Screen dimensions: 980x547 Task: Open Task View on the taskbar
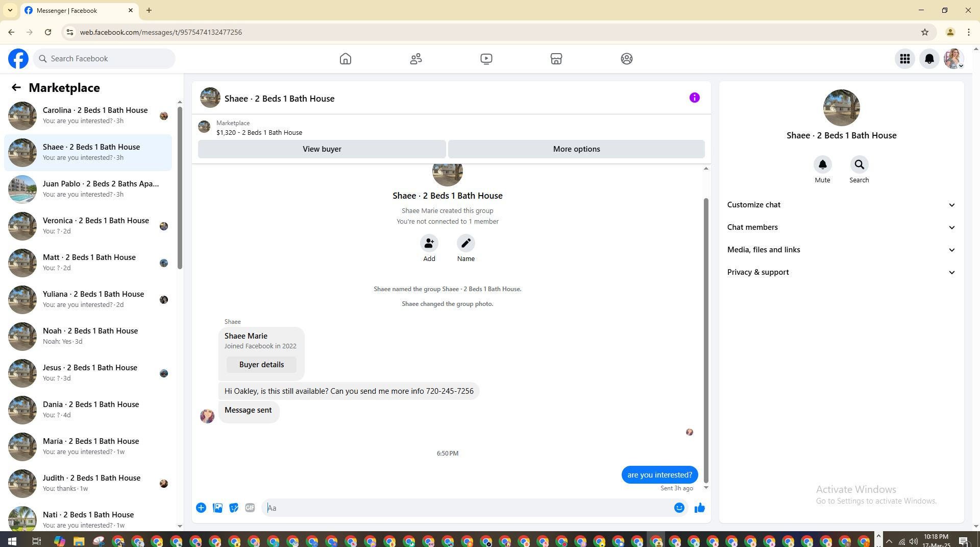37,541
